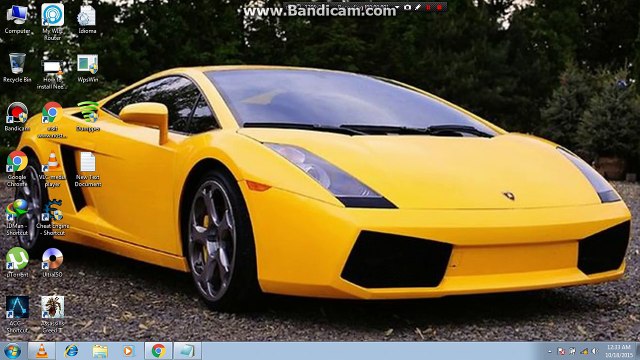Open Windows Media Player from taskbar
Viewport: 640px width, 360px height.
coord(129,351)
